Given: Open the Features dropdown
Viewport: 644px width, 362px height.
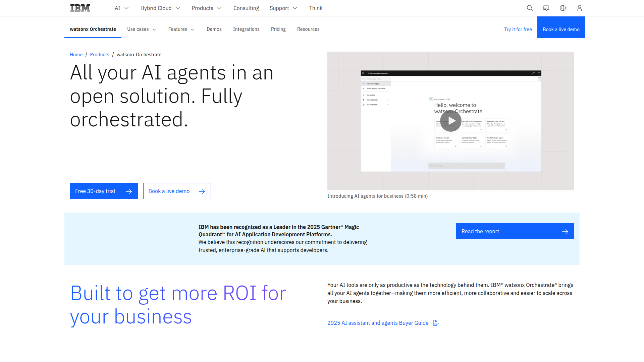Looking at the screenshot, I should point(181,29).
